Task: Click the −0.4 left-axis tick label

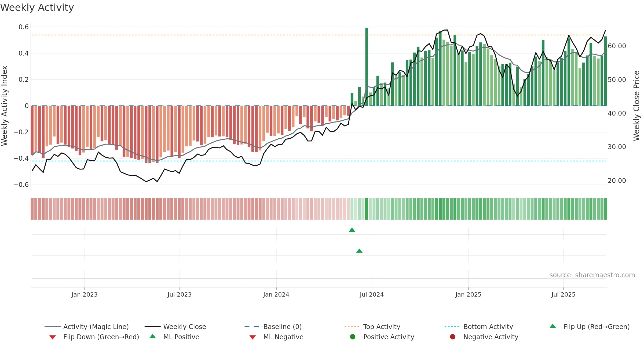Action: pyautogui.click(x=21, y=158)
